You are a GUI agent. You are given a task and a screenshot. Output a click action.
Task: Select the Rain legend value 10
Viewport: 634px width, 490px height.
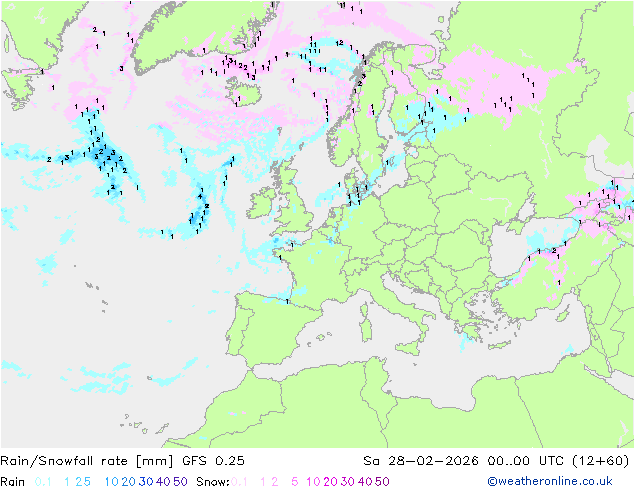[x=111, y=482]
